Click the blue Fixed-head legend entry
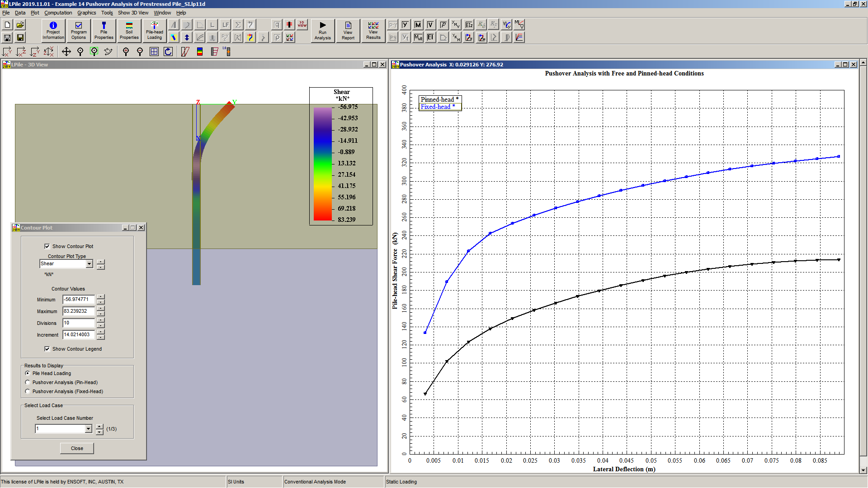The height and width of the screenshot is (488, 868). coord(438,107)
